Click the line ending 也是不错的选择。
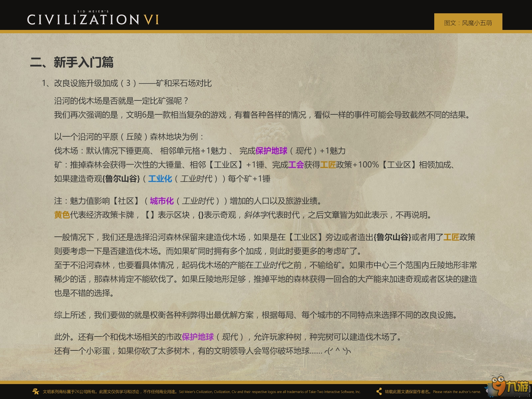Screen dimensions: 532x399 85,293
